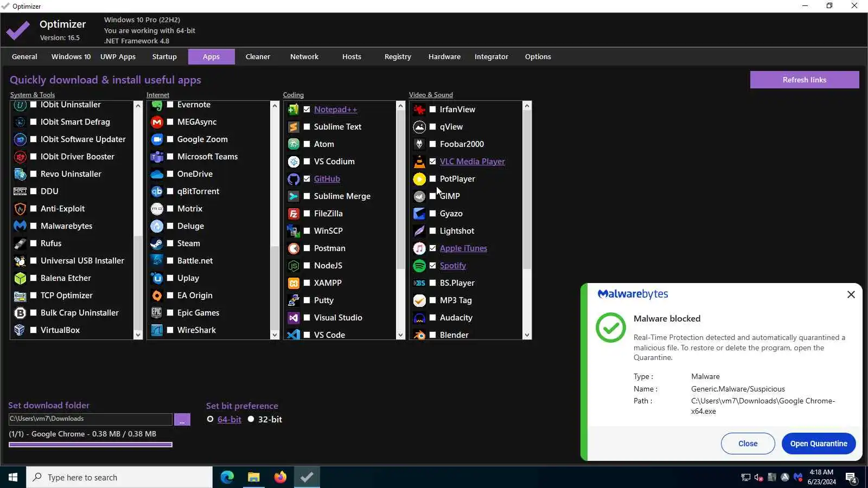Check the XAMPP checkbox
The image size is (868, 488).
(307, 283)
